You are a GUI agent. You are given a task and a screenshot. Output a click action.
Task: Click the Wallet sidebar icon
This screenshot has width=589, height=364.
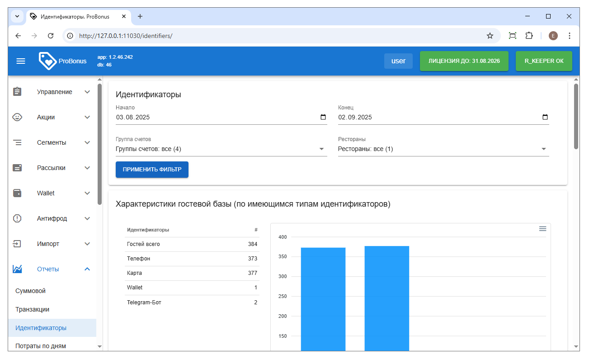point(17,193)
